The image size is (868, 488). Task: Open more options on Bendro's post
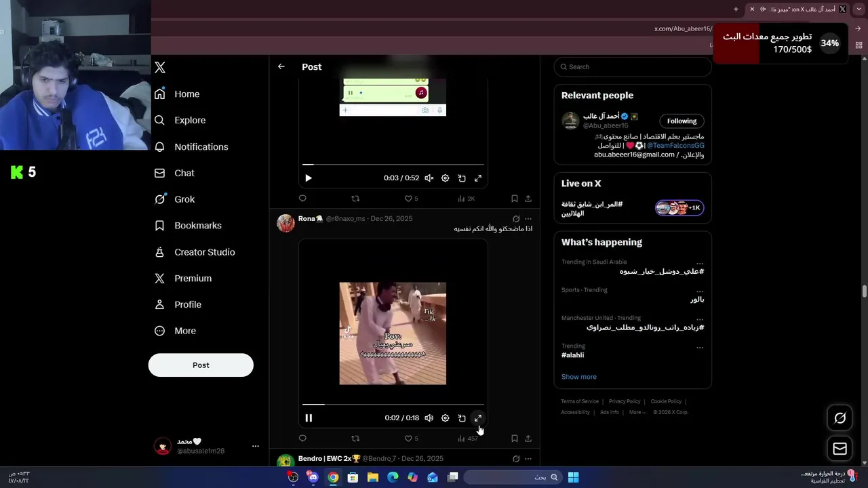(x=528, y=459)
